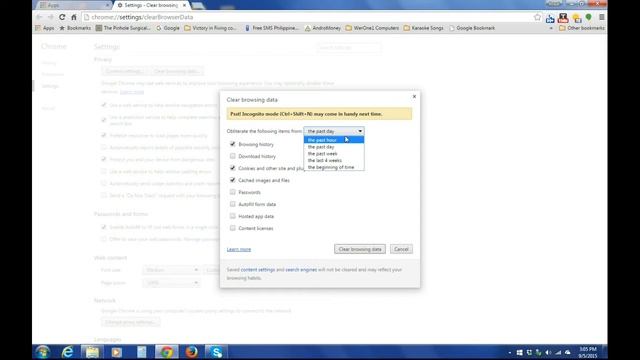Click the Clear browsing data button
This screenshot has width=640, height=360.
[x=360, y=249]
